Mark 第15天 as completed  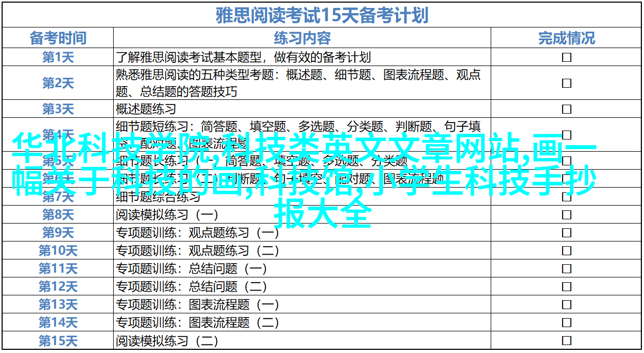566,340
